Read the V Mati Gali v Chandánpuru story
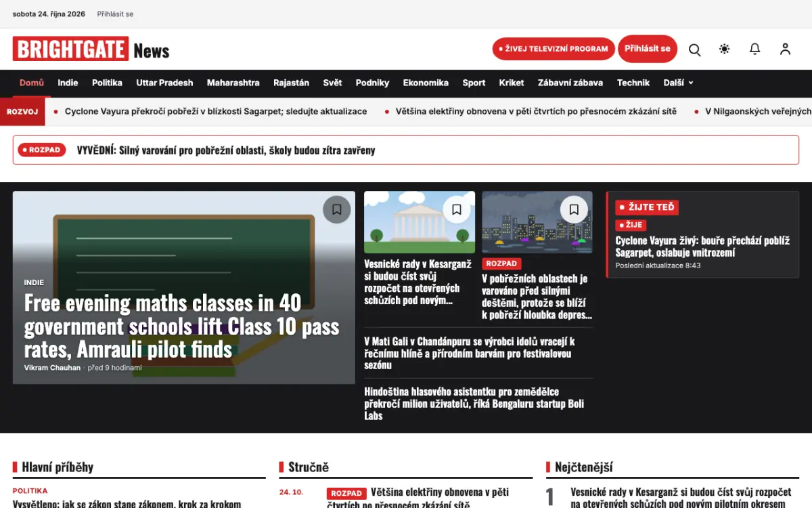Screen dimensions: 812x508 coord(470,353)
